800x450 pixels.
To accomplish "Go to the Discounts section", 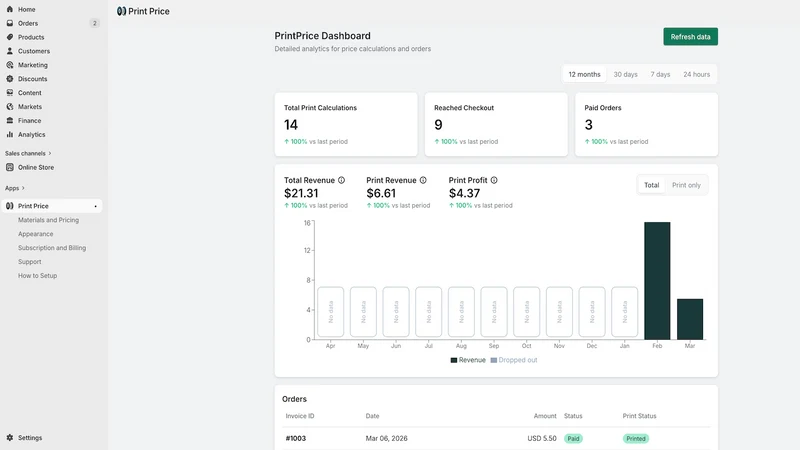I will (x=33, y=79).
